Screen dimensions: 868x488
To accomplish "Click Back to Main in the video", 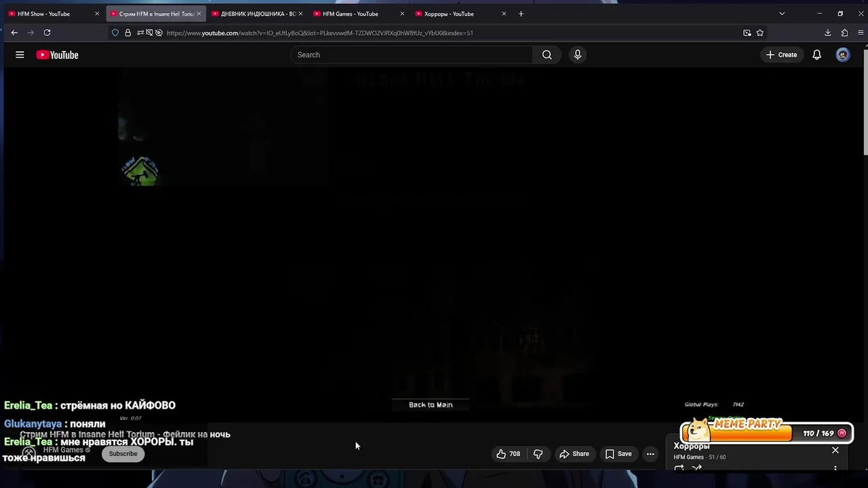I will point(431,405).
